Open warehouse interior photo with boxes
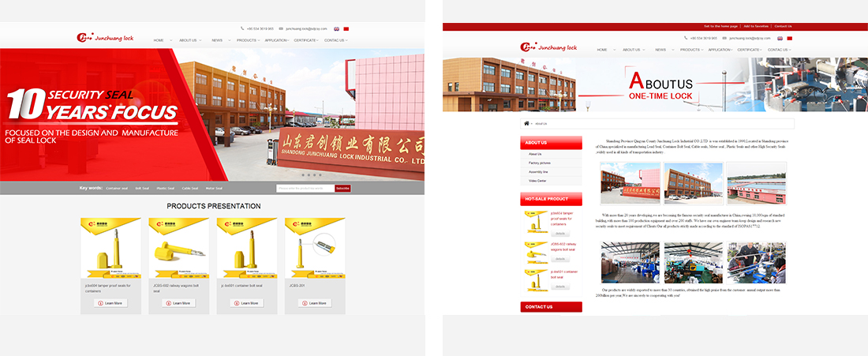Screen dimensions: 868x356 pos(630,262)
